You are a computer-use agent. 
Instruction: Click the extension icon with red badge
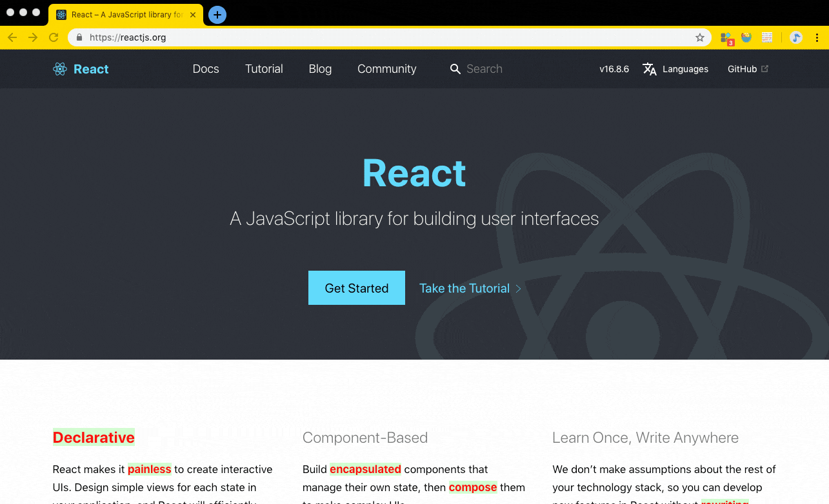click(x=726, y=39)
